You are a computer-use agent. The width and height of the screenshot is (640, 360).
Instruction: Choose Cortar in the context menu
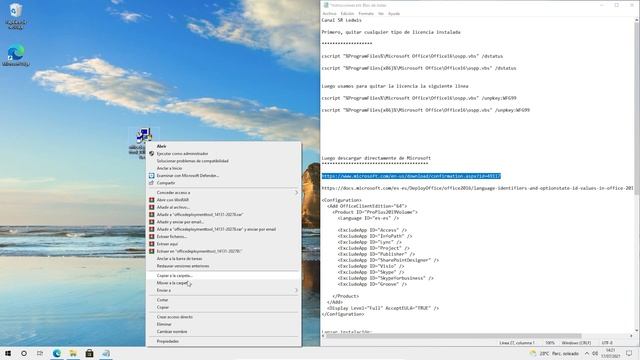coord(162,300)
